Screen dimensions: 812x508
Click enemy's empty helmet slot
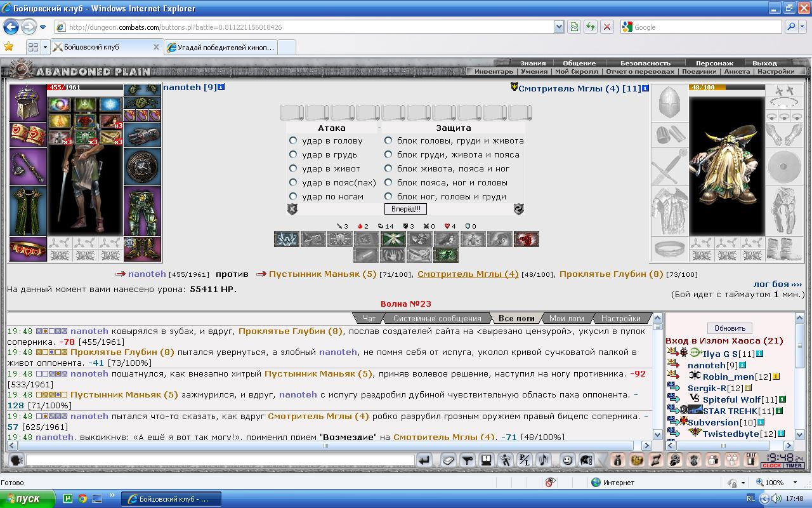pos(671,102)
